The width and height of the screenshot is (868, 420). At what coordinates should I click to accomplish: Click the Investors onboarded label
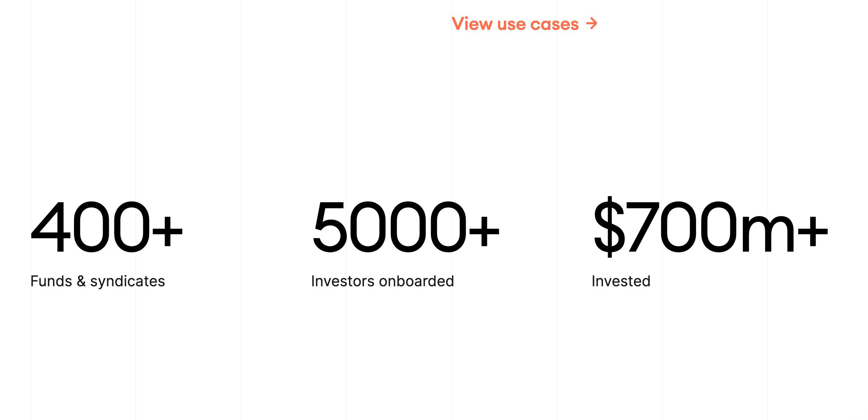(x=382, y=281)
